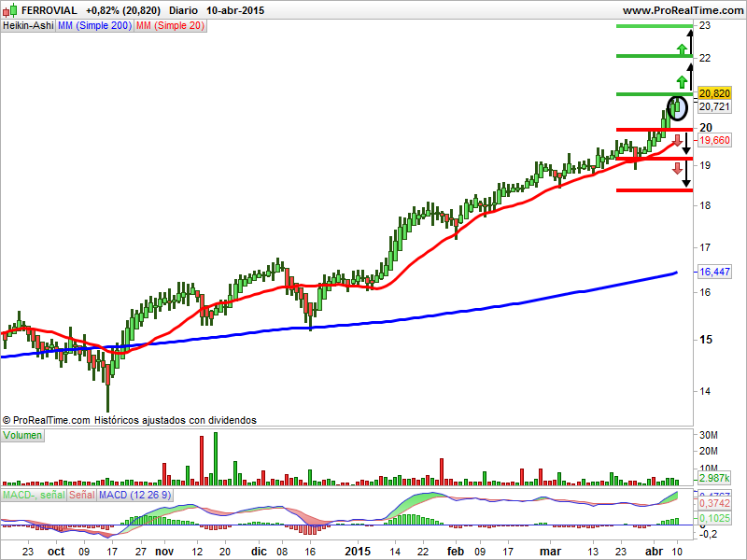
Task: Click the Volumen panel label
Action: pos(22,435)
